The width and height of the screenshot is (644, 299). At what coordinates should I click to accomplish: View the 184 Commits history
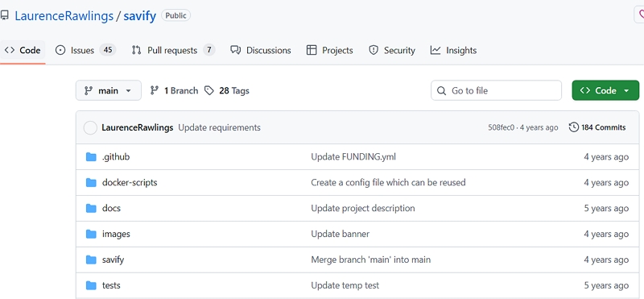(597, 127)
